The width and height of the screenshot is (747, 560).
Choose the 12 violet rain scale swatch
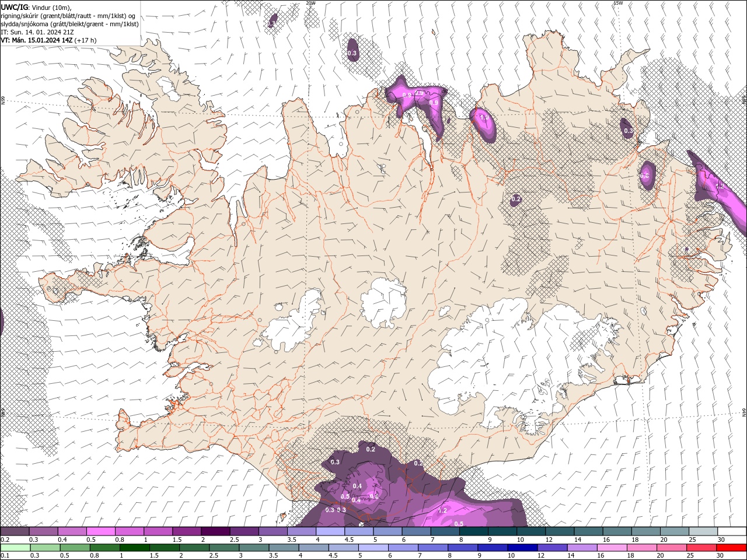click(x=552, y=548)
